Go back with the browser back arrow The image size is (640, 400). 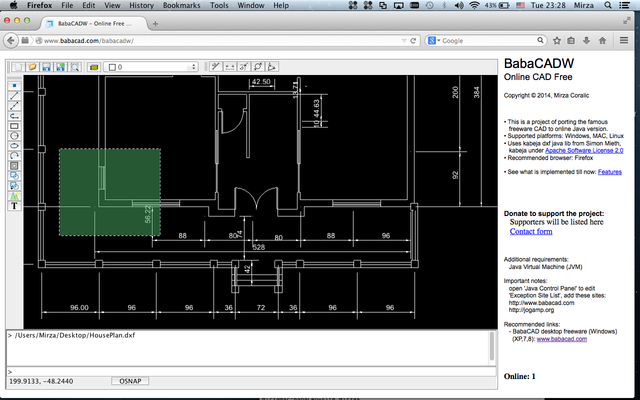(x=11, y=40)
